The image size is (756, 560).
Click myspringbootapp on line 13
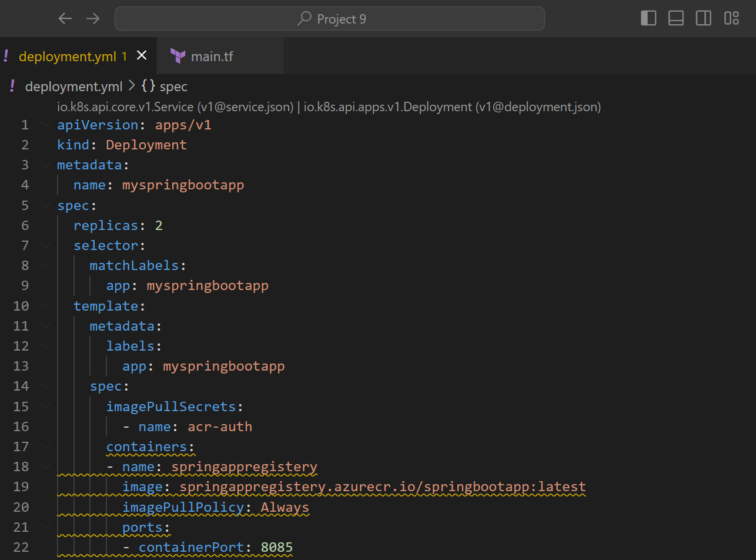pyautogui.click(x=224, y=366)
